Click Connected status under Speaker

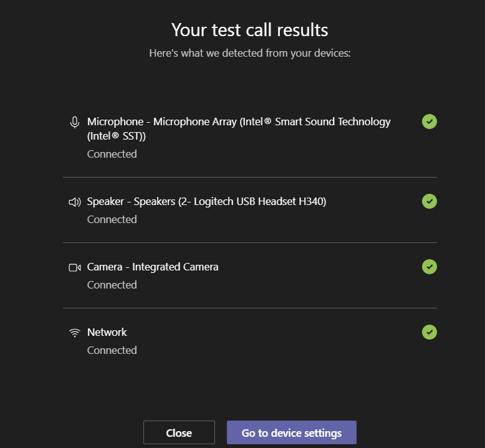coord(112,219)
